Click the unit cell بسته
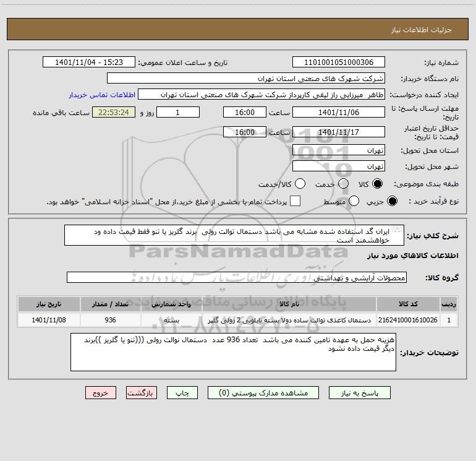 point(171,320)
